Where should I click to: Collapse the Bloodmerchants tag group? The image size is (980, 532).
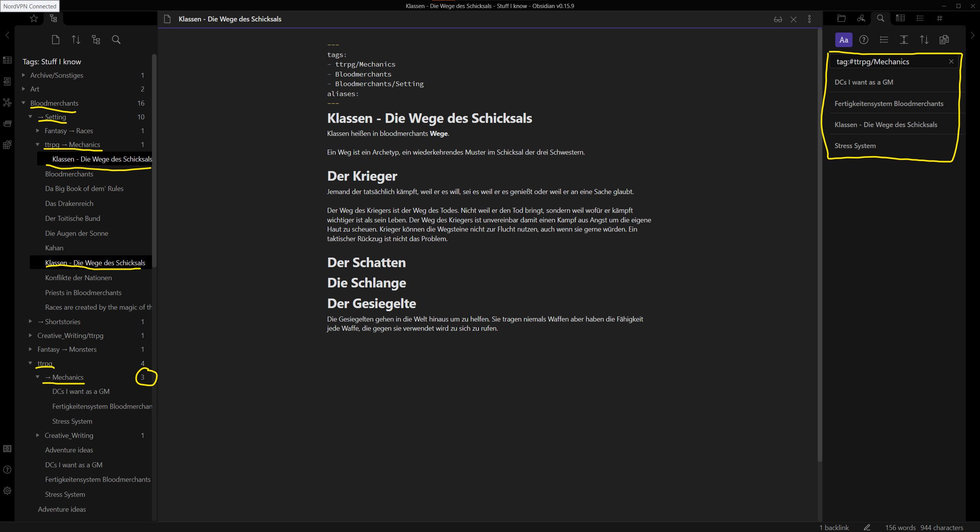pyautogui.click(x=23, y=103)
